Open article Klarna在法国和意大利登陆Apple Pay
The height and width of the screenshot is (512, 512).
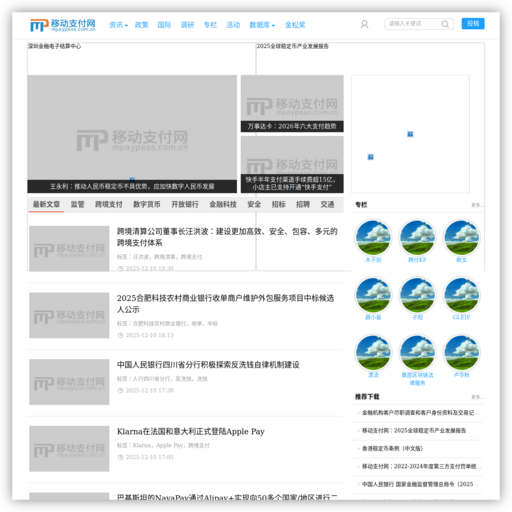pyautogui.click(x=191, y=431)
